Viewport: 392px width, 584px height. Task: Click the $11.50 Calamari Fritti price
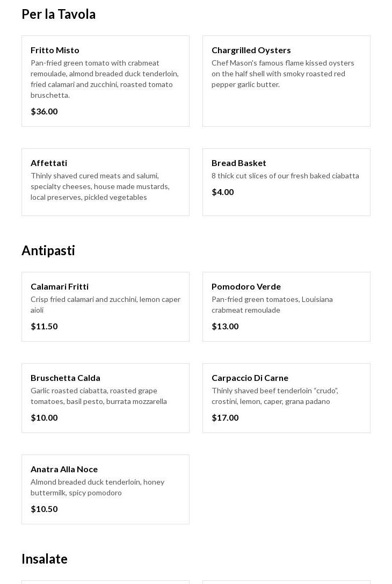[44, 326]
